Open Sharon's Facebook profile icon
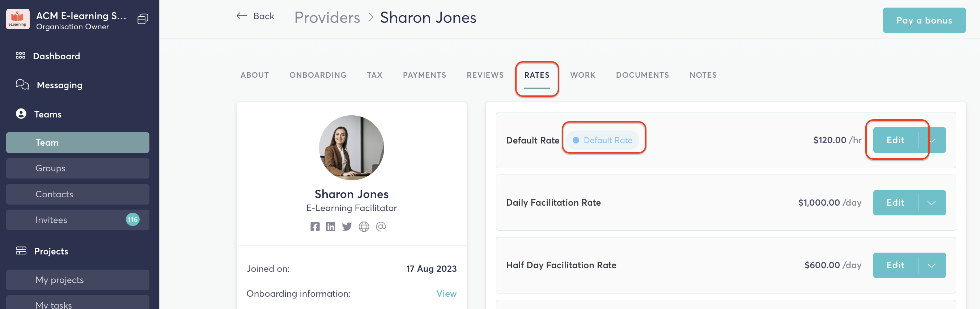 pyautogui.click(x=315, y=227)
